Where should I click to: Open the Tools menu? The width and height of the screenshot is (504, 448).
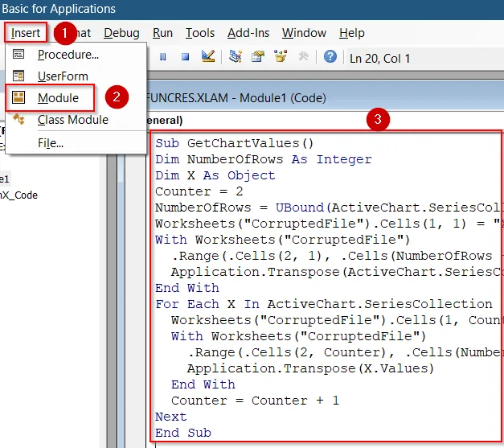click(x=200, y=33)
